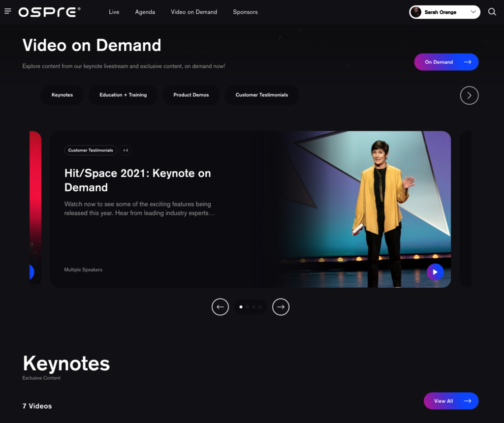Image resolution: width=504 pixels, height=423 pixels.
Task: Select the second carousel dot
Action: (x=247, y=307)
